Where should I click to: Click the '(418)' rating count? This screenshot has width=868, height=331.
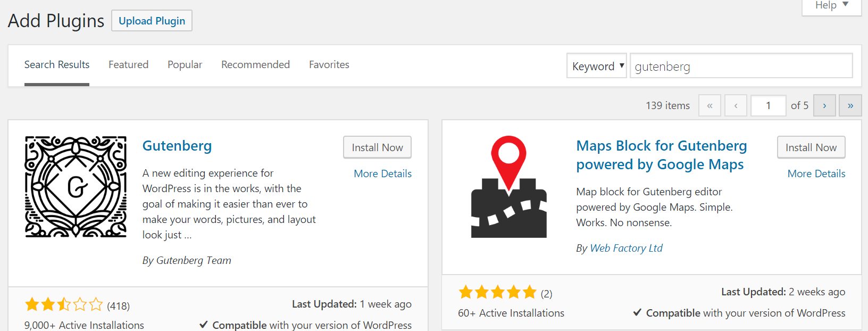(x=119, y=306)
